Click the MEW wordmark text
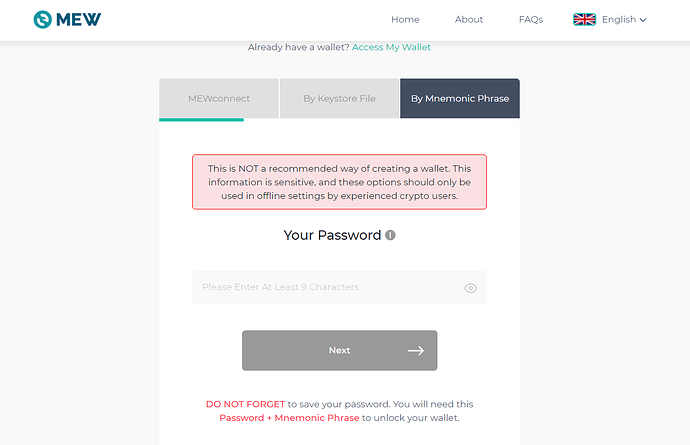The height and width of the screenshot is (445, 690). point(79,19)
